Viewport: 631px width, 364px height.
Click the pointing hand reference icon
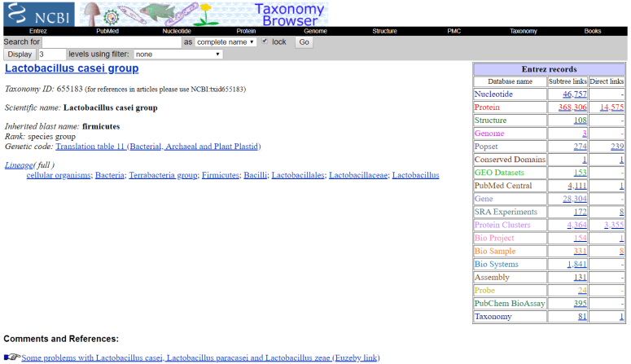coord(11,357)
